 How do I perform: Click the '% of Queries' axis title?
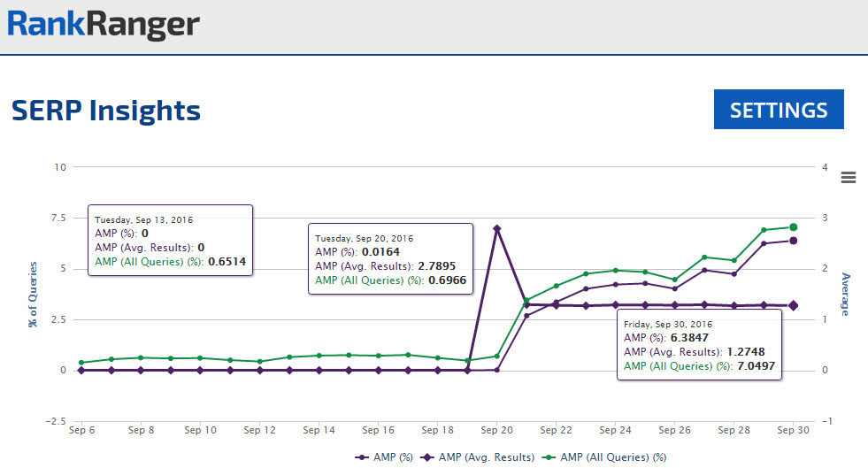click(x=33, y=294)
